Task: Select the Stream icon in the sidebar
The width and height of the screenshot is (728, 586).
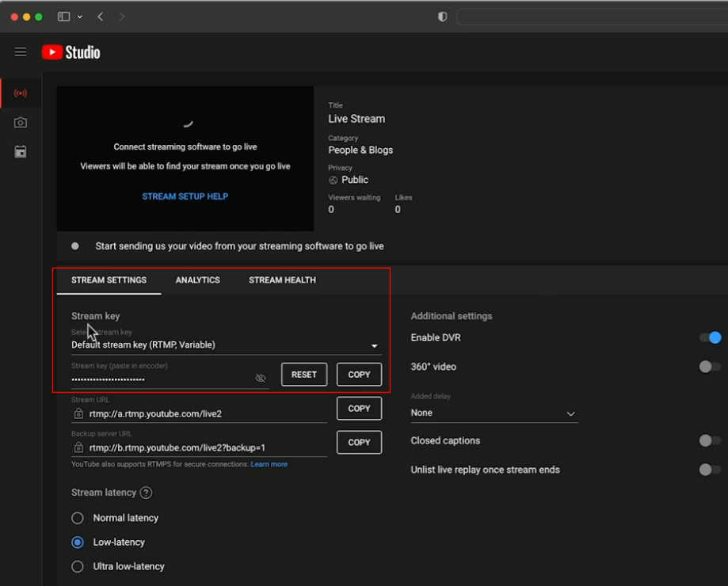Action: coord(21,93)
